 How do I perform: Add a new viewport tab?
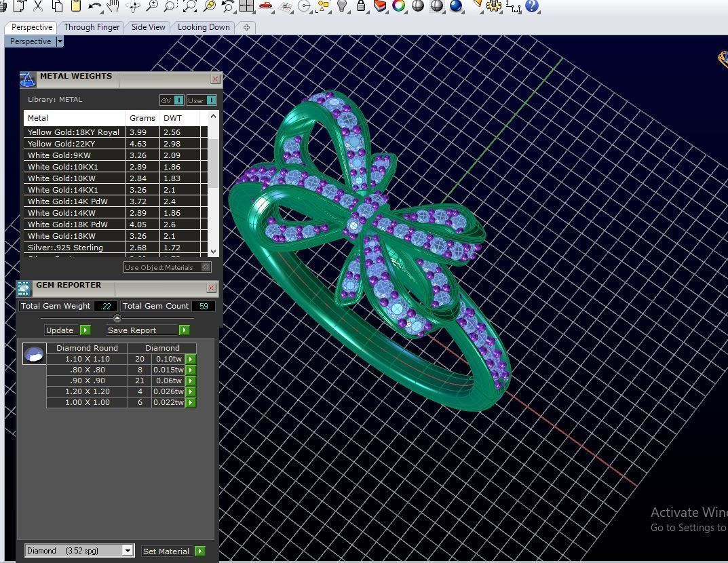(246, 27)
